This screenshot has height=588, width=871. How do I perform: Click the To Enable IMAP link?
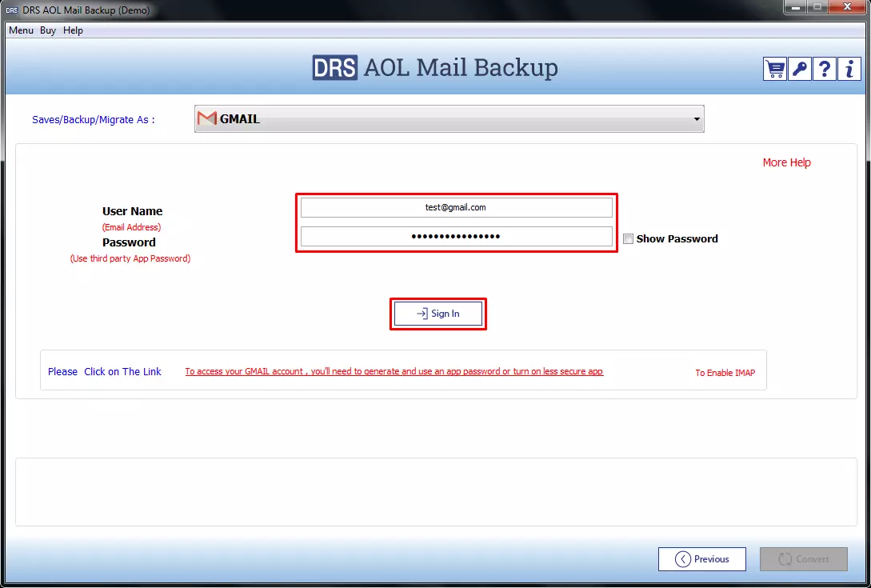tap(725, 372)
